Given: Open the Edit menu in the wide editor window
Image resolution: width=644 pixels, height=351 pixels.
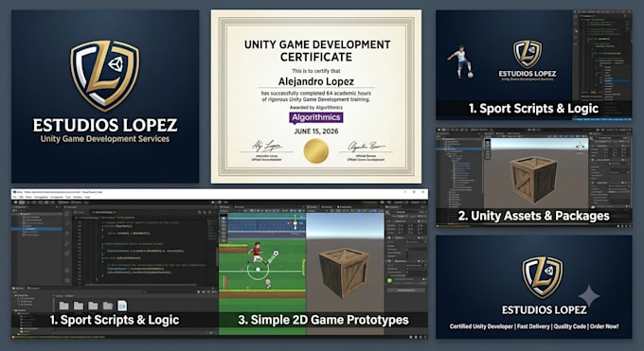Looking at the screenshot, I should point(21,197).
